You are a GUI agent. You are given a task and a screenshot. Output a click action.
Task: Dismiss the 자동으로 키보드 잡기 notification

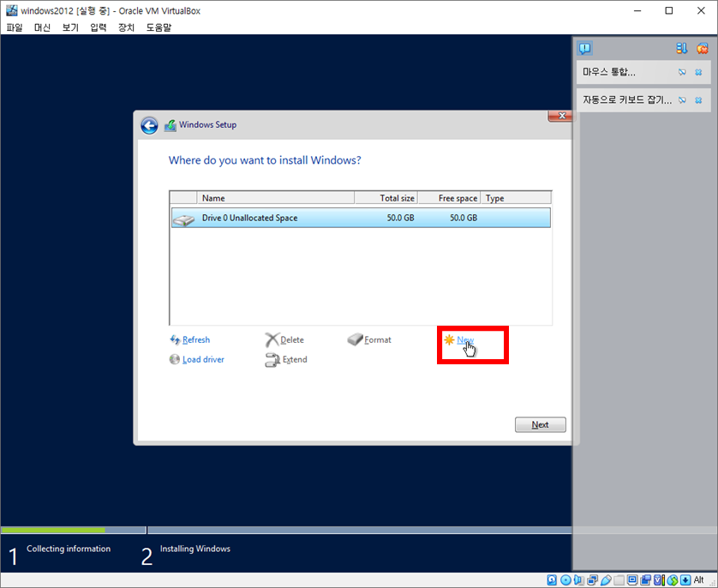698,100
